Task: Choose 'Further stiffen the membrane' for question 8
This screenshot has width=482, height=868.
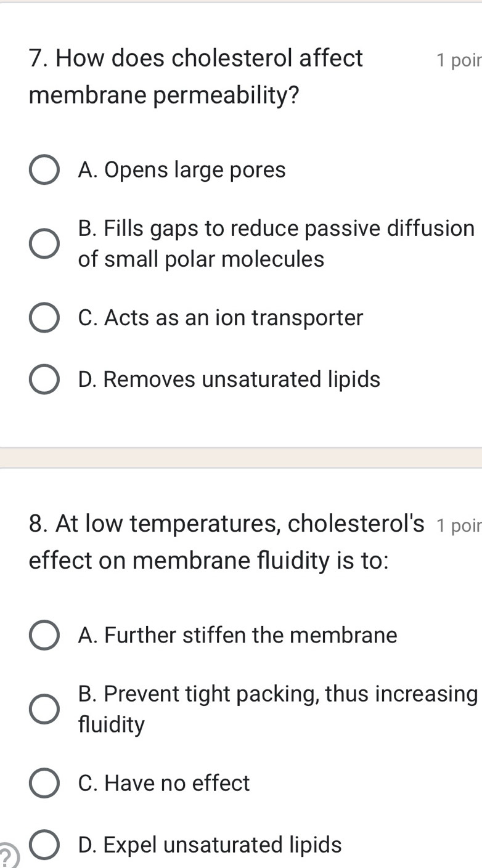Action: (x=43, y=635)
